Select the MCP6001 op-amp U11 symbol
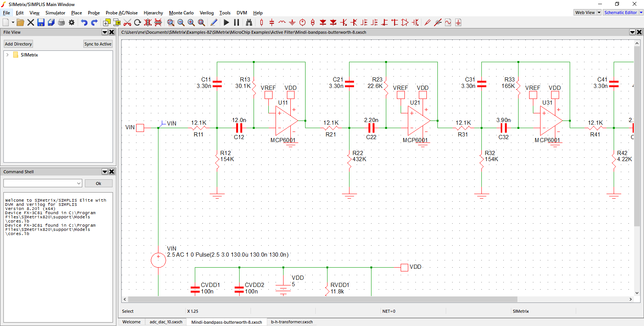This screenshot has width=644, height=326. [x=287, y=121]
